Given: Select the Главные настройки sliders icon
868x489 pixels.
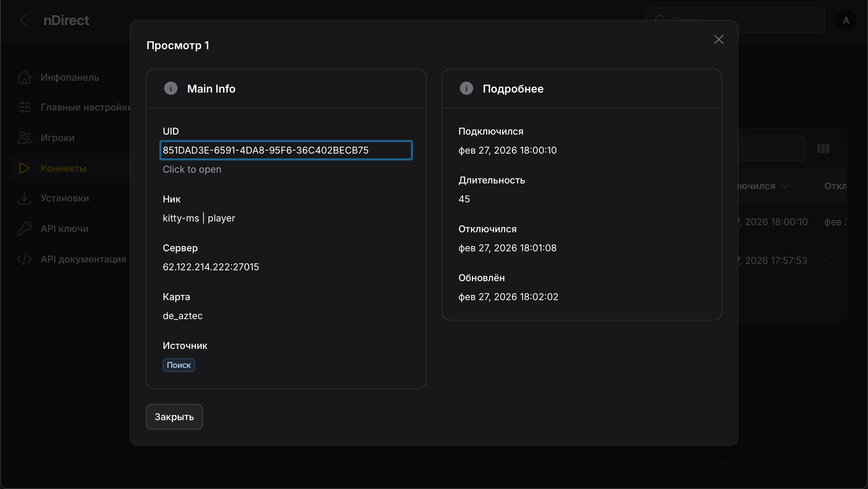Looking at the screenshot, I should coord(24,107).
